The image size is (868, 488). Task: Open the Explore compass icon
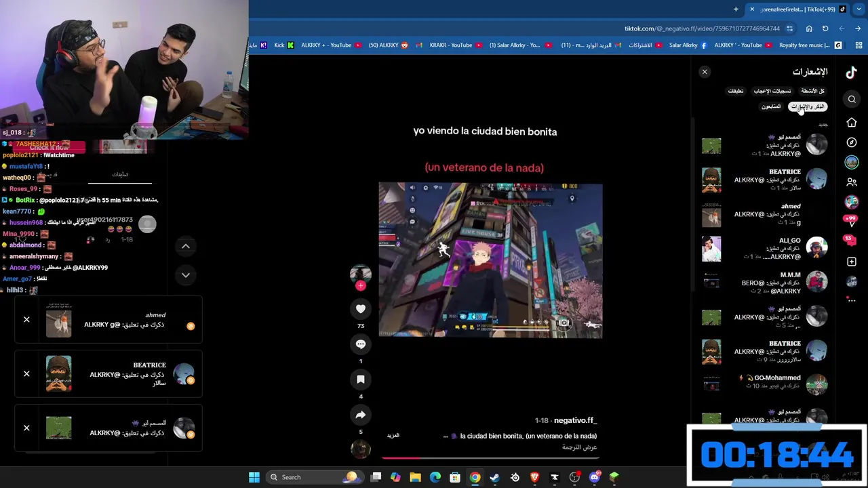tap(852, 142)
